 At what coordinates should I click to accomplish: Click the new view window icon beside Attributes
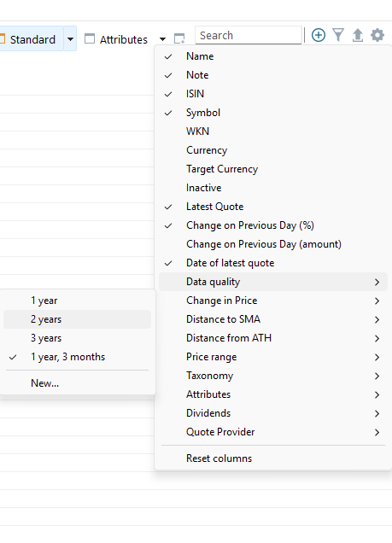pos(179,38)
